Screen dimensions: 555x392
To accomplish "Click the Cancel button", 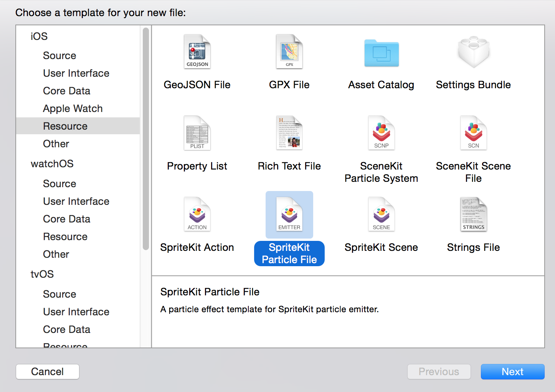I will tap(48, 372).
